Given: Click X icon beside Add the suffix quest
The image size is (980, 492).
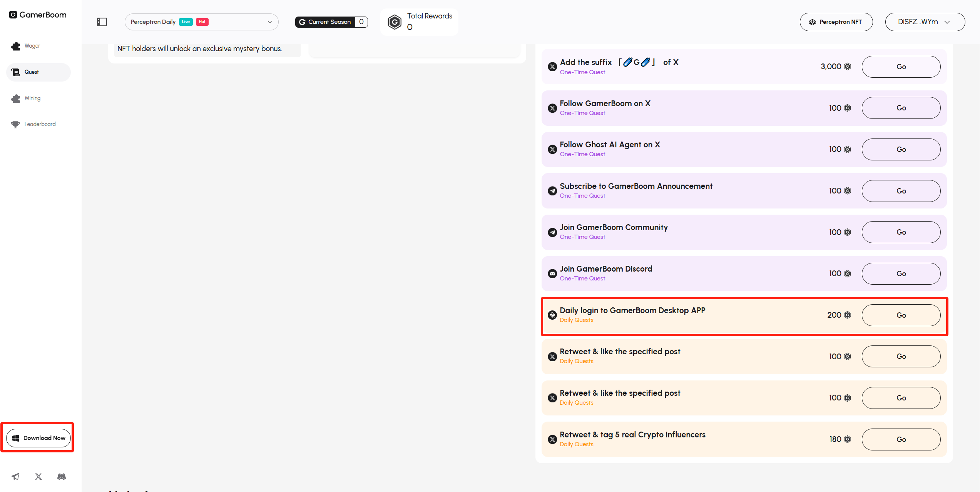Looking at the screenshot, I should coord(552,67).
